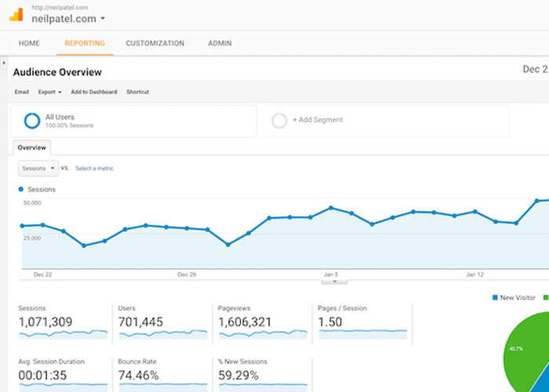Click the Sessions sparkline under 1,071,309

click(63, 333)
